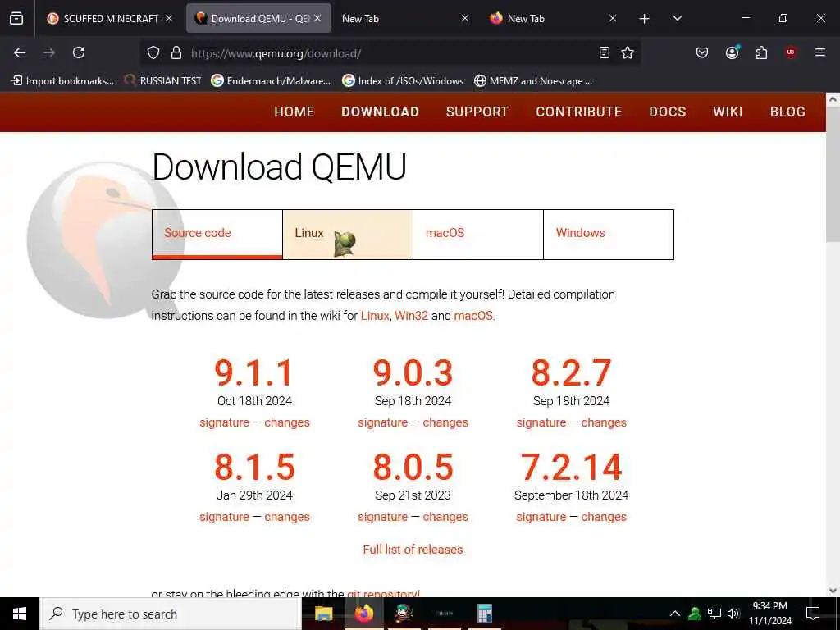Image resolution: width=840 pixels, height=630 pixels.
Task: Open tracking protection shield icon
Action: tap(153, 53)
